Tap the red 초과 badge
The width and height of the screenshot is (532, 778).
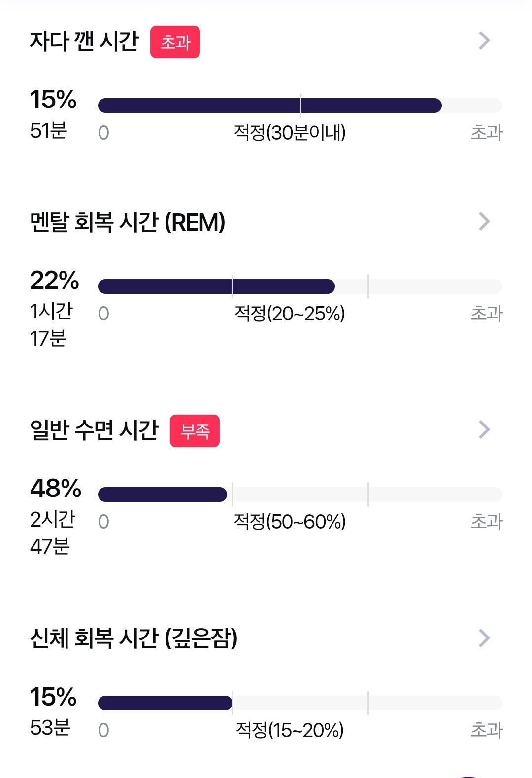click(175, 42)
